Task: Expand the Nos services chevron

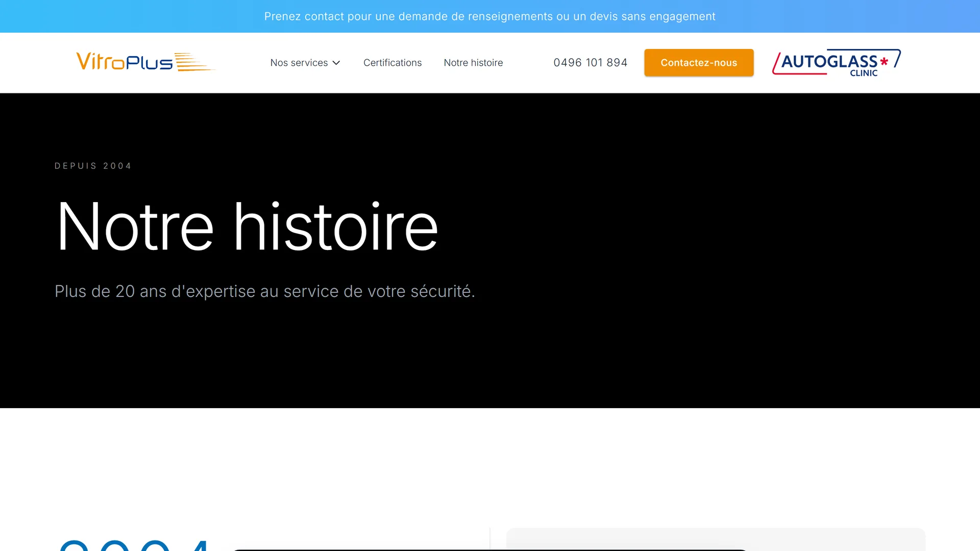Action: pyautogui.click(x=336, y=63)
